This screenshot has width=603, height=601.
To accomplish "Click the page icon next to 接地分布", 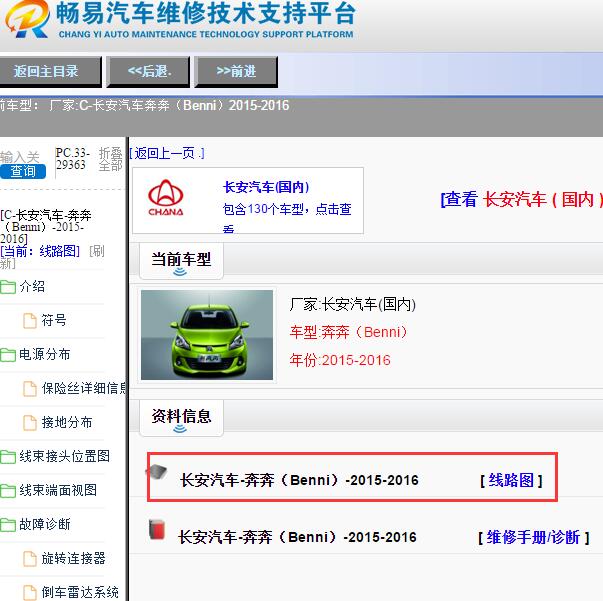I will point(30,423).
